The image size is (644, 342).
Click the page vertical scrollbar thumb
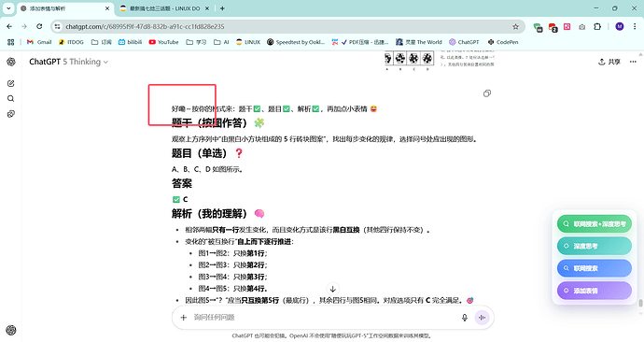pyautogui.click(x=640, y=303)
